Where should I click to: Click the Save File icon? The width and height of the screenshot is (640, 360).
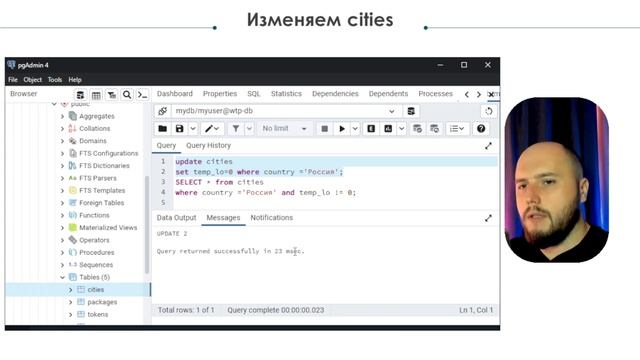pyautogui.click(x=179, y=129)
